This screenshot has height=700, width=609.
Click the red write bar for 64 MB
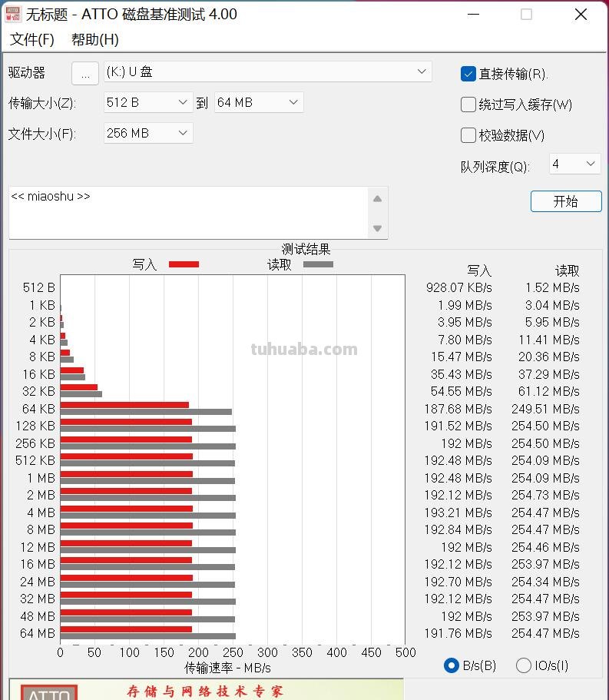pyautogui.click(x=126, y=629)
